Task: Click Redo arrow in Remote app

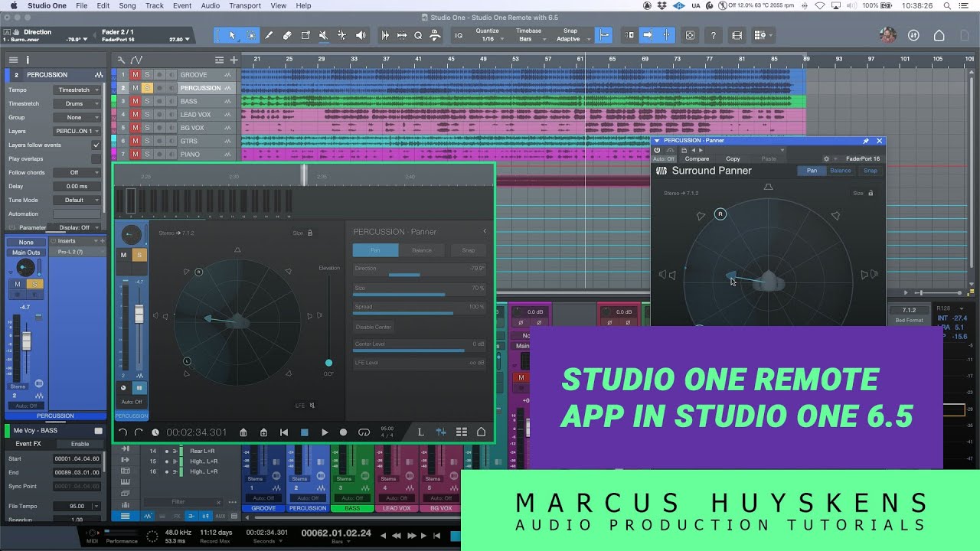Action: click(x=139, y=432)
